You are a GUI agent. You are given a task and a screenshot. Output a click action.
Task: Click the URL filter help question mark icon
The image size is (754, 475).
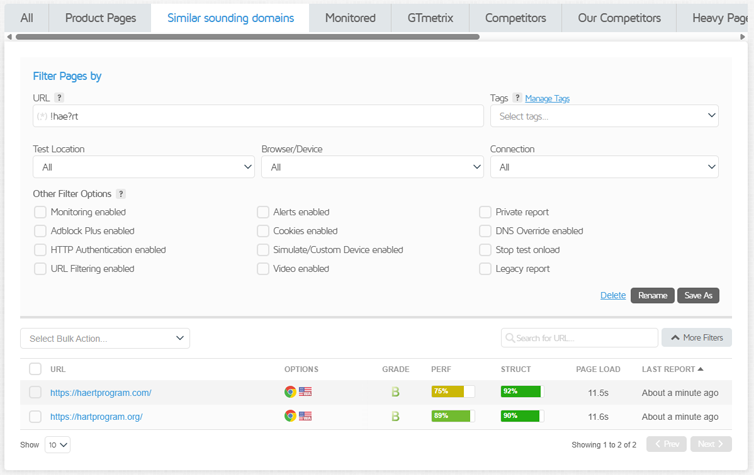pos(59,98)
